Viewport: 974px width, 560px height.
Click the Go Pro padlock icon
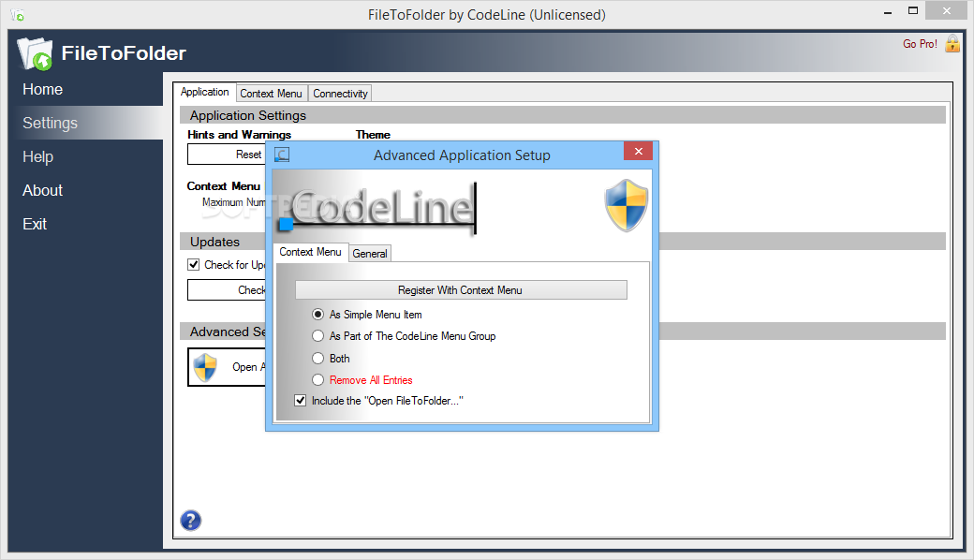coord(952,43)
